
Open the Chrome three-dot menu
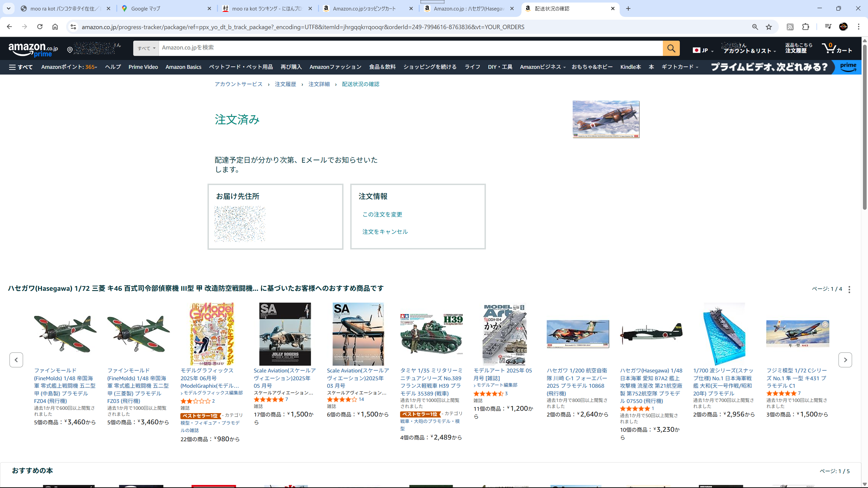(x=859, y=27)
